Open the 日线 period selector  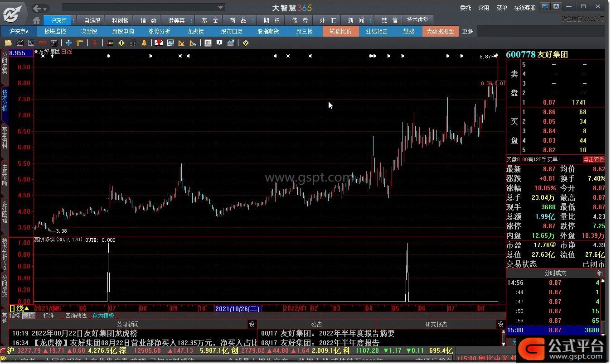coord(19,309)
